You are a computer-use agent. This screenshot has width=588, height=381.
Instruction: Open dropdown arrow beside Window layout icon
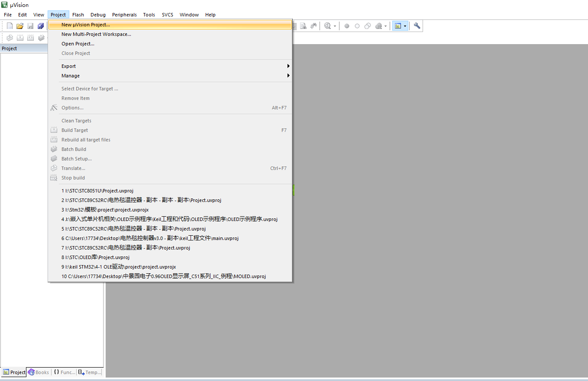[x=405, y=26]
